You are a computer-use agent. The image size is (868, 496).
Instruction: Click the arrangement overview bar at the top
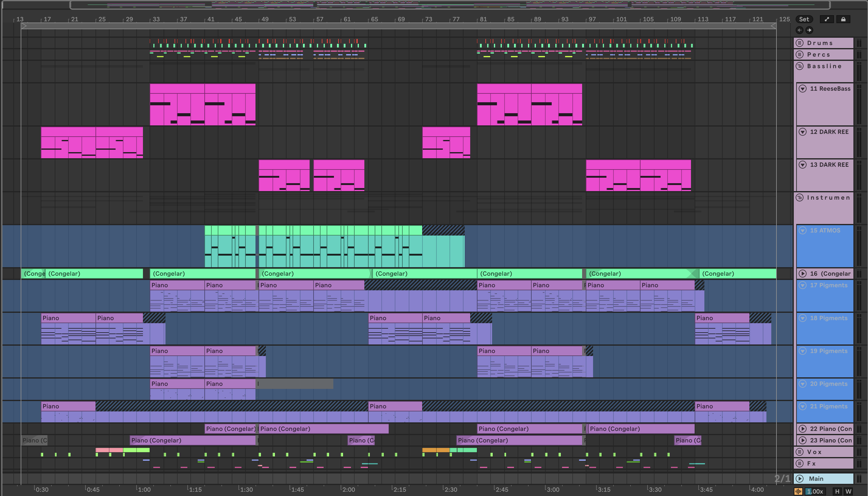click(450, 5)
